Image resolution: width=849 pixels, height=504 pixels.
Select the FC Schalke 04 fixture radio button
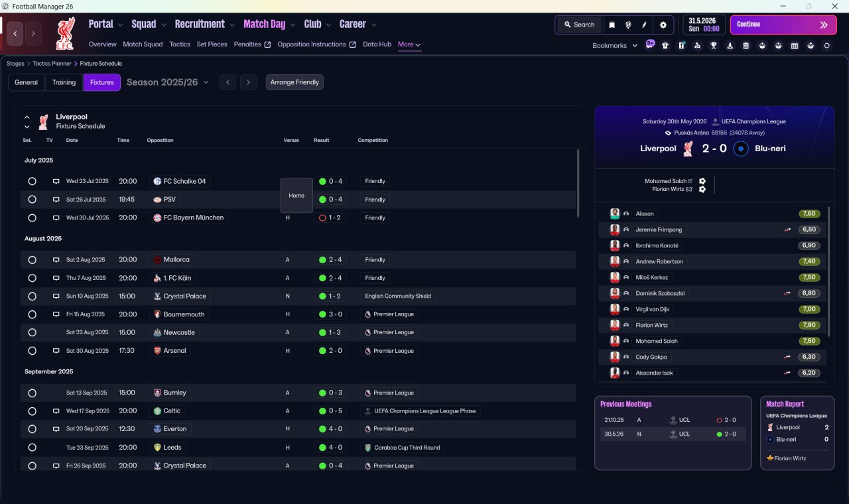tap(32, 181)
